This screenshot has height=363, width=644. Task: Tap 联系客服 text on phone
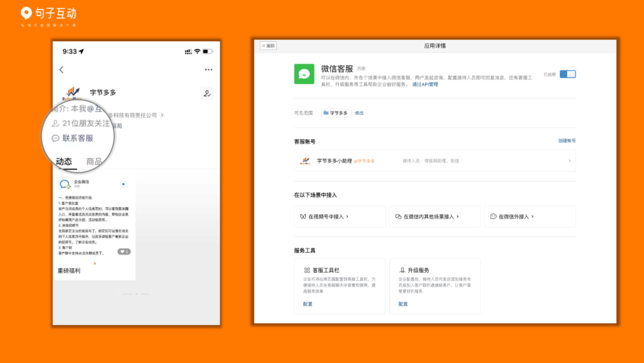pos(78,138)
